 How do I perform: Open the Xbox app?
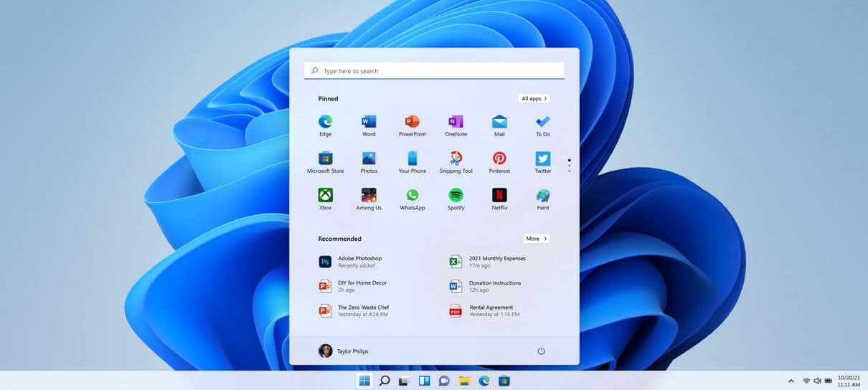tap(325, 198)
